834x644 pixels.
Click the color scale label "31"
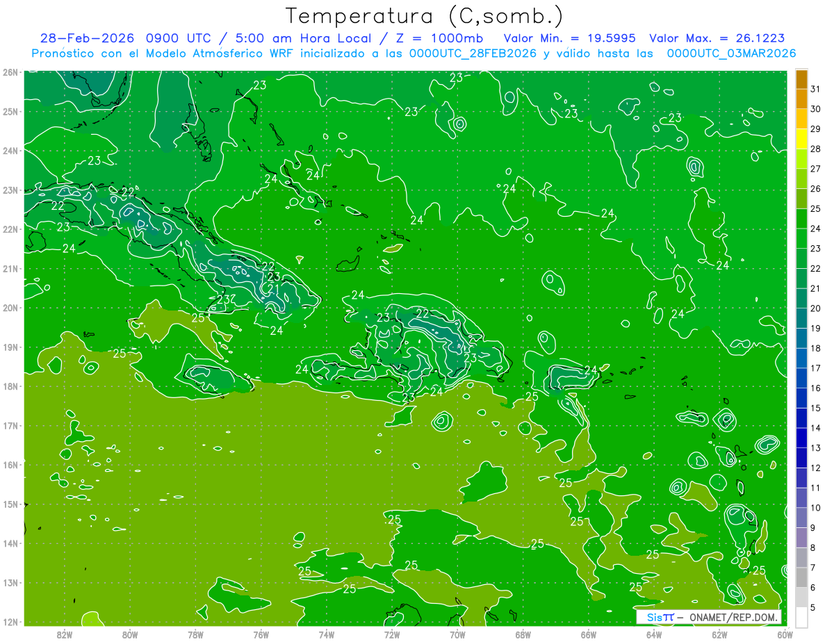(816, 89)
